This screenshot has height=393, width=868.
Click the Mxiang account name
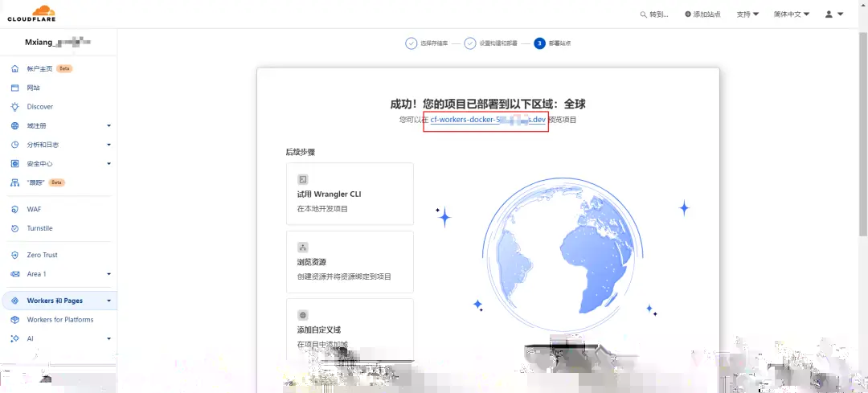58,42
